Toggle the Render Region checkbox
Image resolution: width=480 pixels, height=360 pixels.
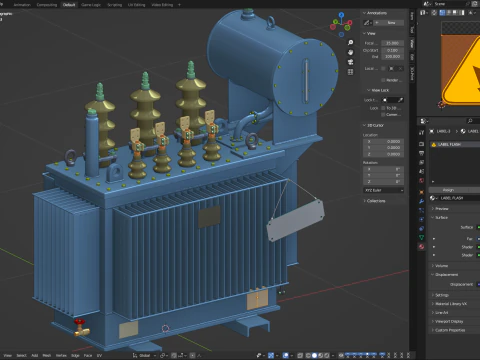coord(383,80)
